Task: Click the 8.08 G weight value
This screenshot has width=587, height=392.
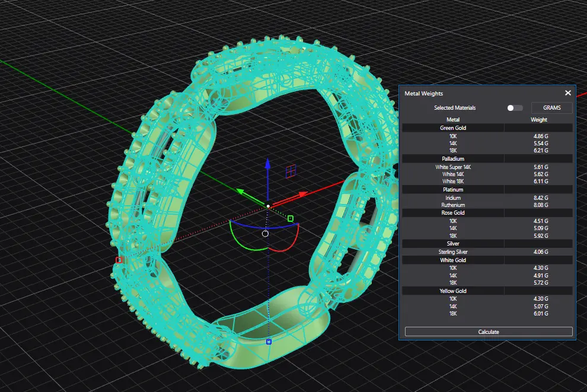Action: point(541,205)
